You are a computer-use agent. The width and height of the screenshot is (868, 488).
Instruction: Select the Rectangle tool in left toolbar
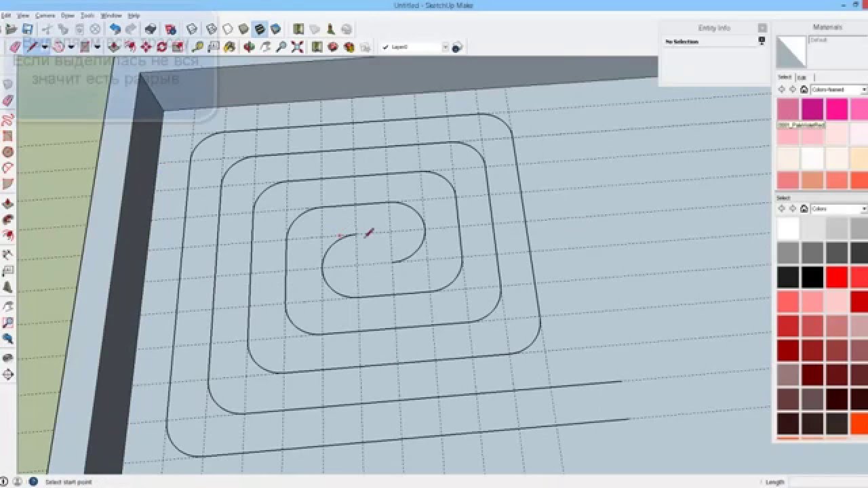click(x=8, y=136)
